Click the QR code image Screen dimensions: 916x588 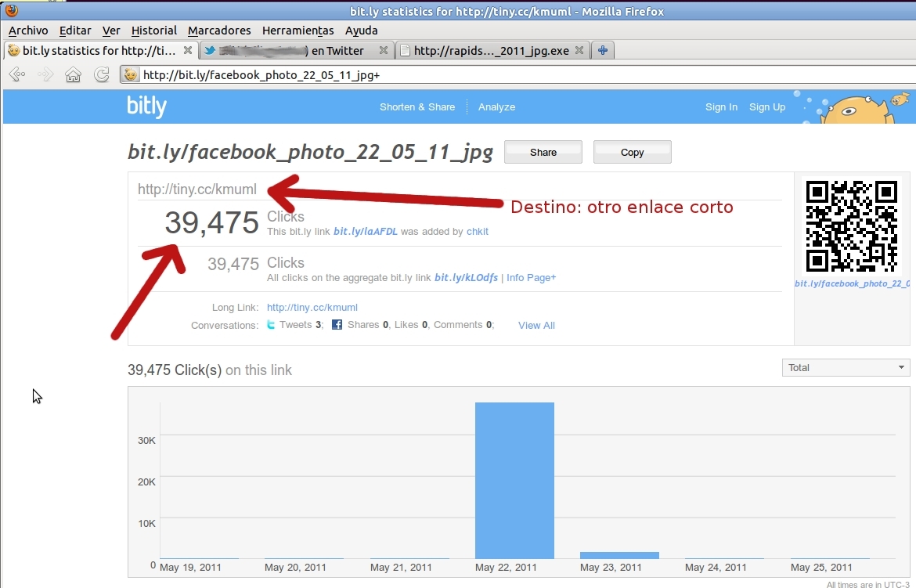851,226
